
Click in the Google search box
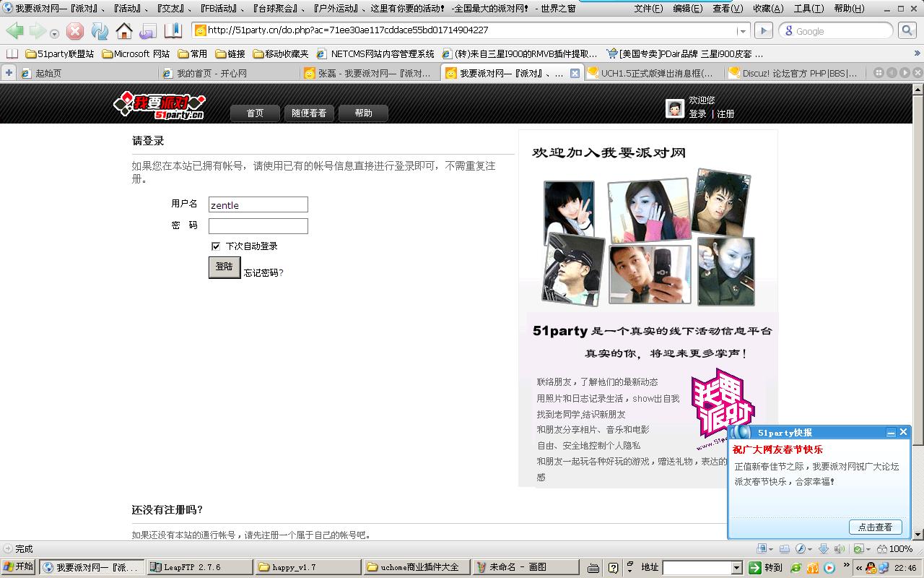point(836,31)
